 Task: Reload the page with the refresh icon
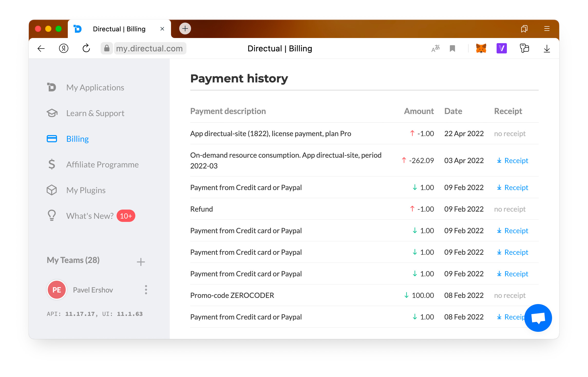pos(86,48)
